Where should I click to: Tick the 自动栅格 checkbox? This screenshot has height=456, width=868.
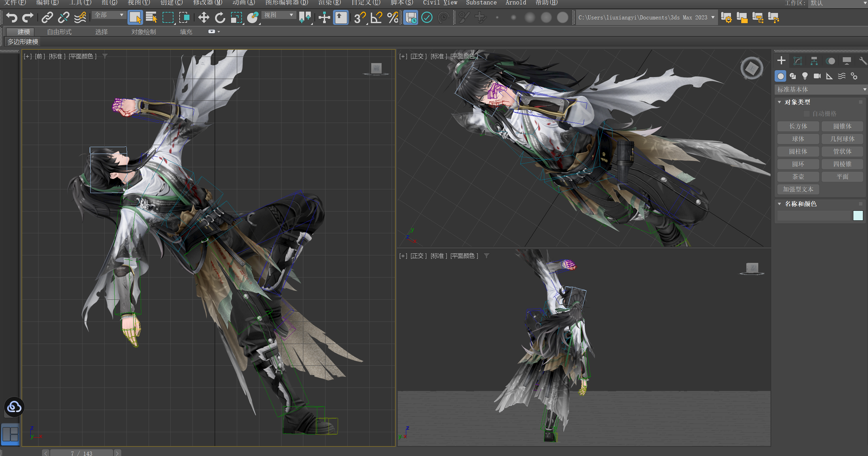coord(806,114)
